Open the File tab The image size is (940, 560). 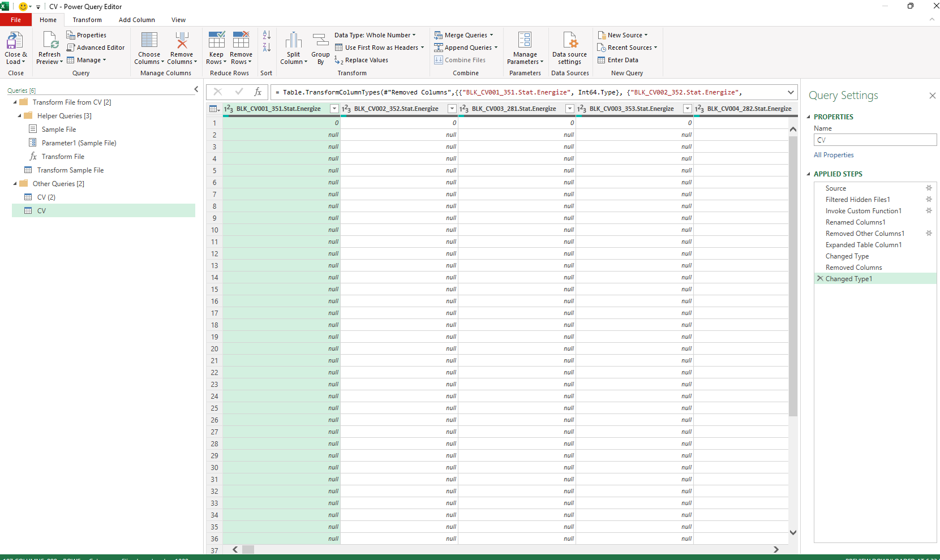tap(16, 20)
